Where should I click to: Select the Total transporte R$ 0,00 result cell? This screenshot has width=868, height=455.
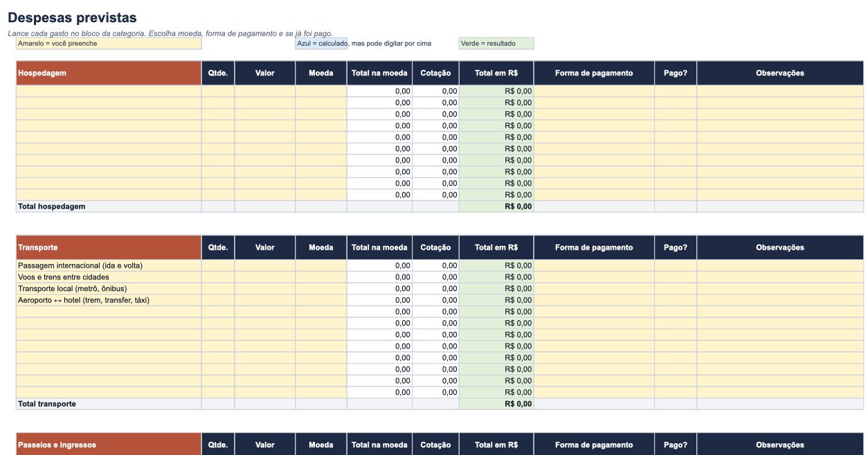pyautogui.click(x=496, y=404)
